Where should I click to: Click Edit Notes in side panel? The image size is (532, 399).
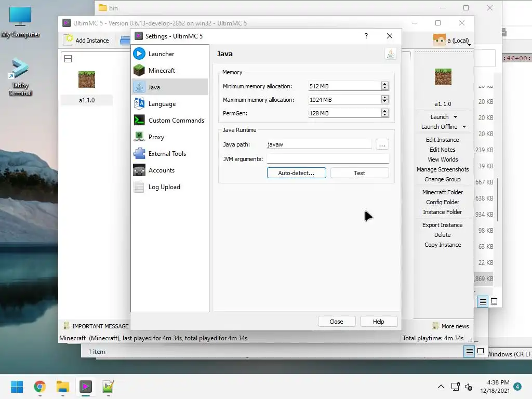(x=443, y=150)
